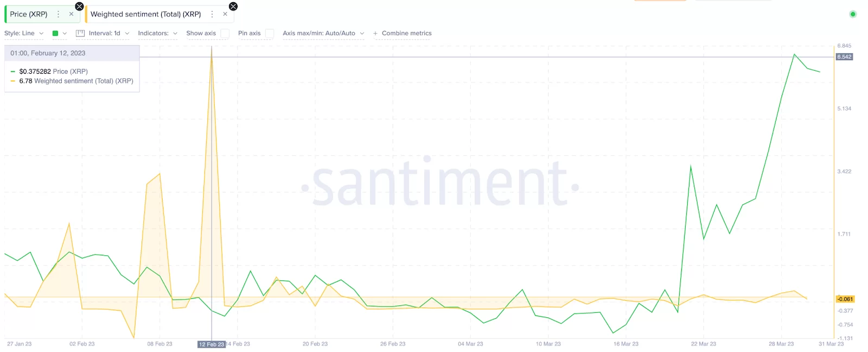868x352 pixels.
Task: Expand the Indicators dropdown
Action: pyautogui.click(x=157, y=33)
